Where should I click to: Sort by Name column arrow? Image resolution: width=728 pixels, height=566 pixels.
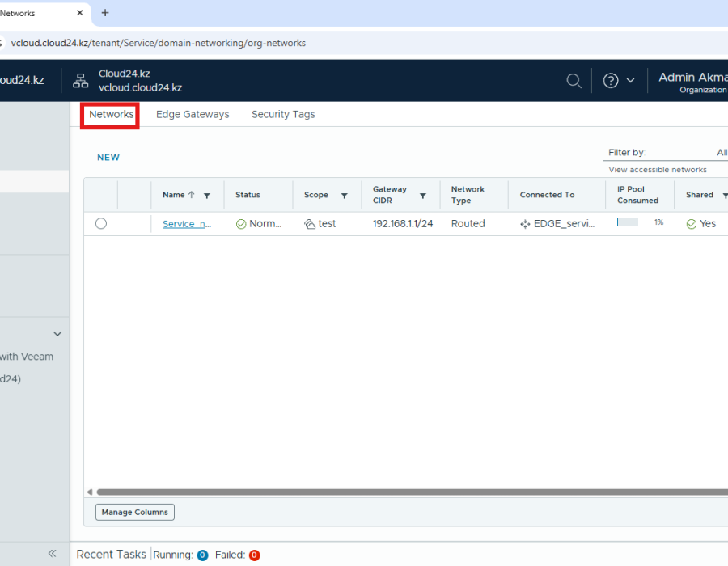(x=191, y=195)
